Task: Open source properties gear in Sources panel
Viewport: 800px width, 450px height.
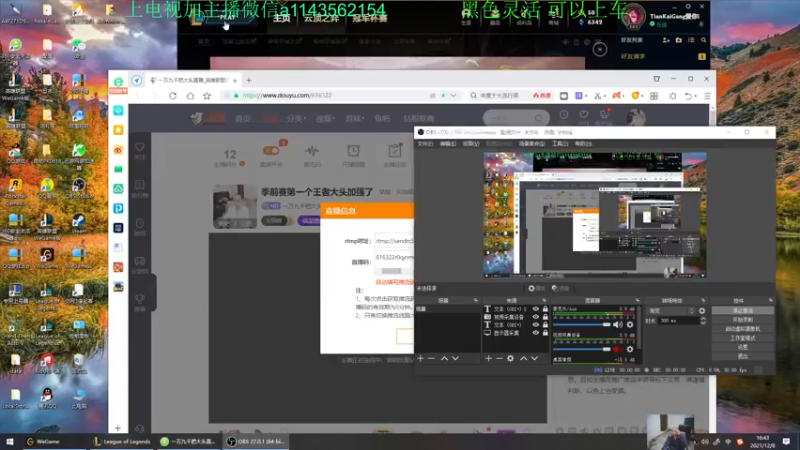Action: [x=510, y=359]
